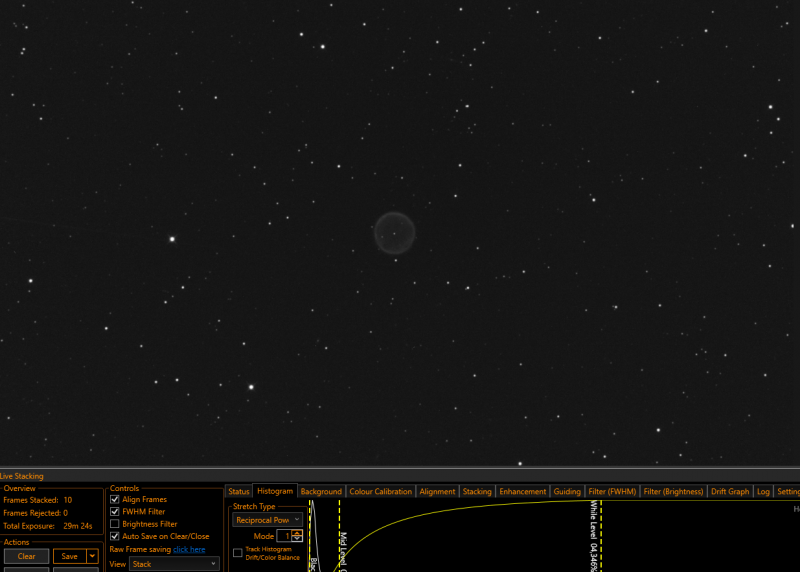This screenshot has width=800, height=572.
Task: Click the Save button's dropdown arrow
Action: coord(92,556)
